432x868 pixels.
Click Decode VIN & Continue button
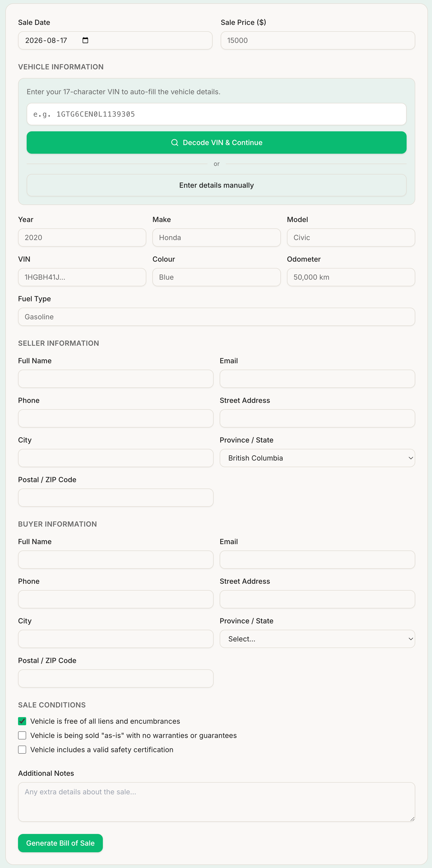pyautogui.click(x=216, y=143)
